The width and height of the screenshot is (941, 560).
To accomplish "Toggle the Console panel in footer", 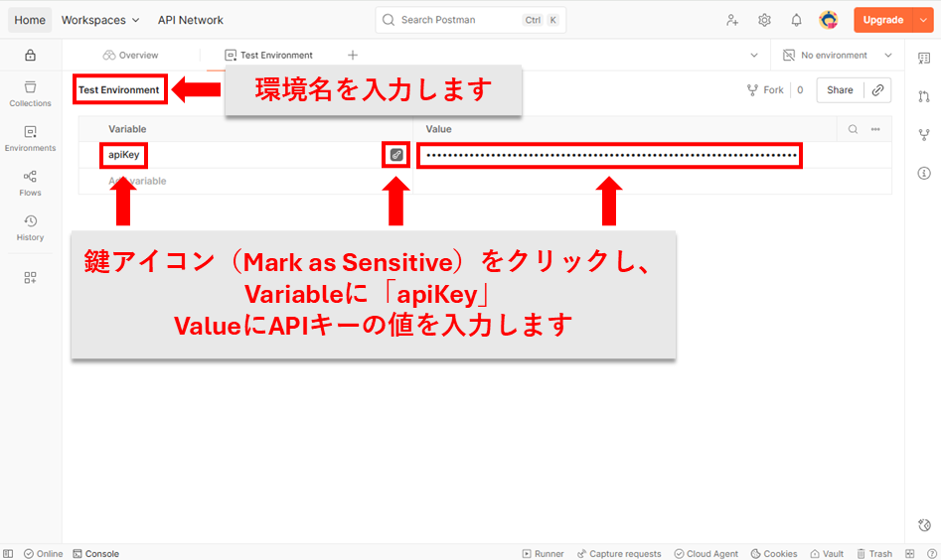I will tap(95, 553).
